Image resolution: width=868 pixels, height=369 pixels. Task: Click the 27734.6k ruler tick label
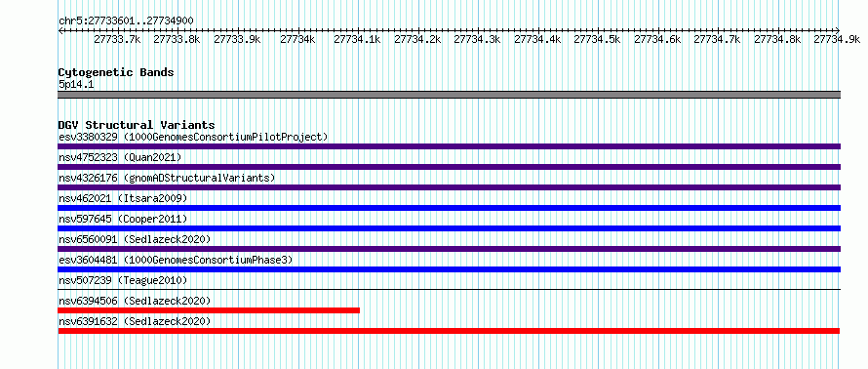657,39
